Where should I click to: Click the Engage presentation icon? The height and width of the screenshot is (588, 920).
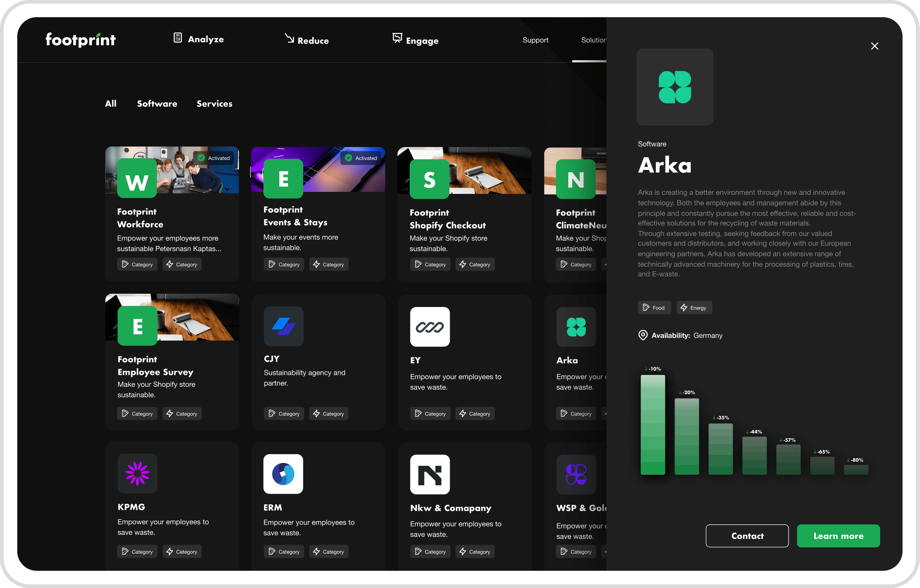tap(397, 38)
